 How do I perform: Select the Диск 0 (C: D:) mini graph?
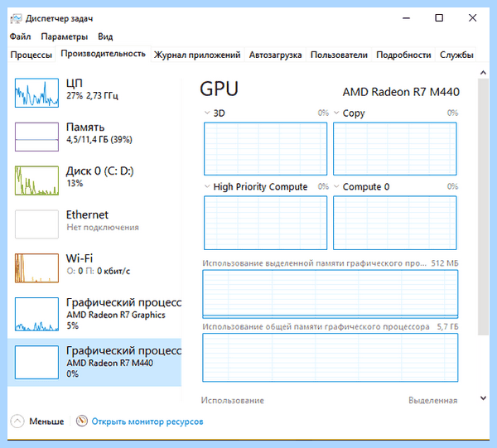(x=36, y=181)
